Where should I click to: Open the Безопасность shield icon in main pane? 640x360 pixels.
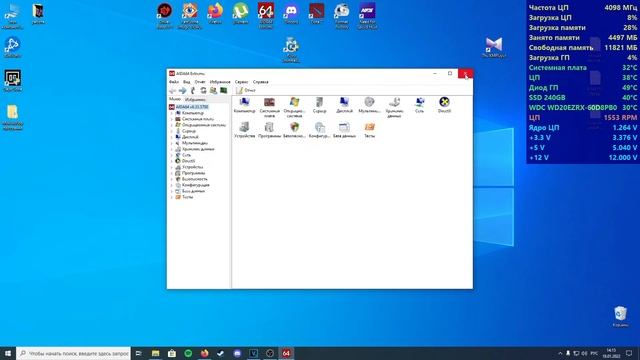click(x=294, y=130)
